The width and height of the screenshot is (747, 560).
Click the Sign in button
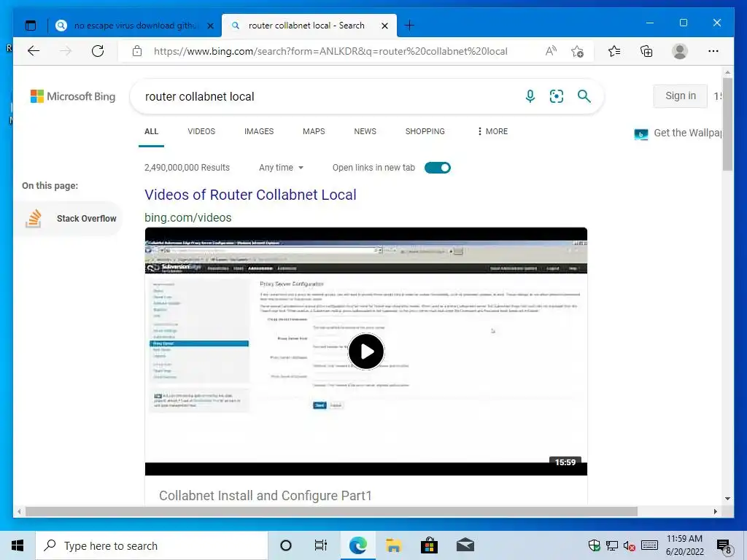681,96
